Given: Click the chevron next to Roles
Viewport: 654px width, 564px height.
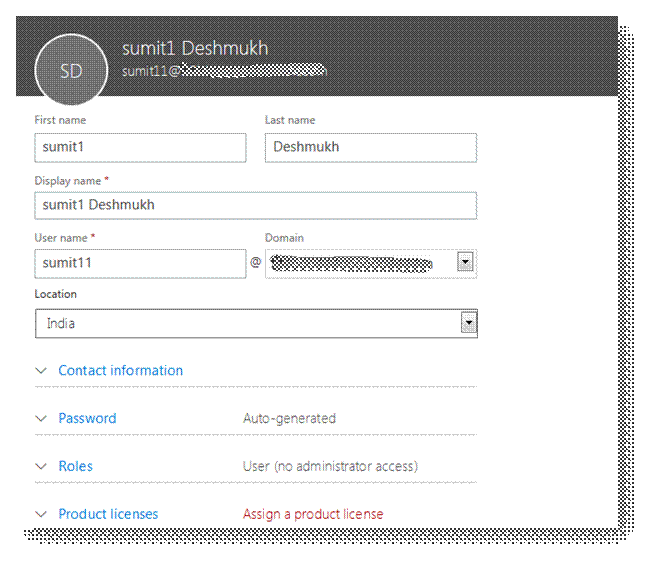Looking at the screenshot, I should 41,466.
